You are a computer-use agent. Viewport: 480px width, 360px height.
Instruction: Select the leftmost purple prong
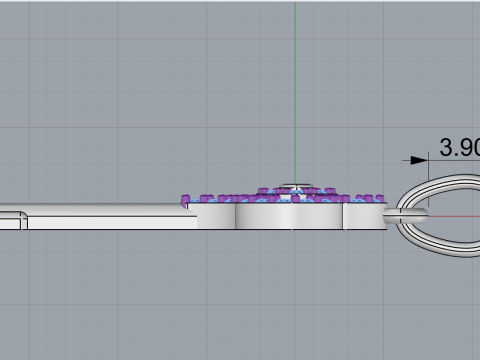185,200
